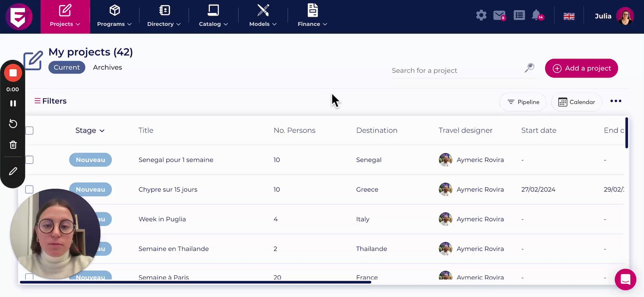
Task: Click the search magnifier icon
Action: (529, 68)
